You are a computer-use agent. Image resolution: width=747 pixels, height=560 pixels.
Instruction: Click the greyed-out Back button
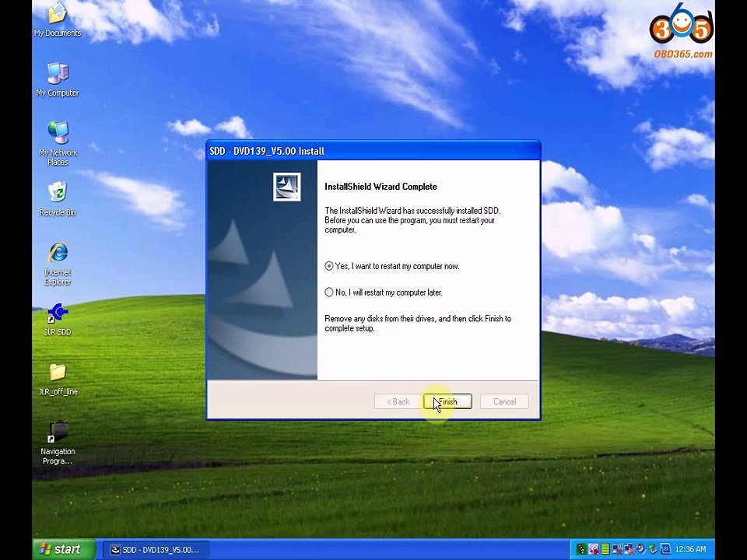398,401
